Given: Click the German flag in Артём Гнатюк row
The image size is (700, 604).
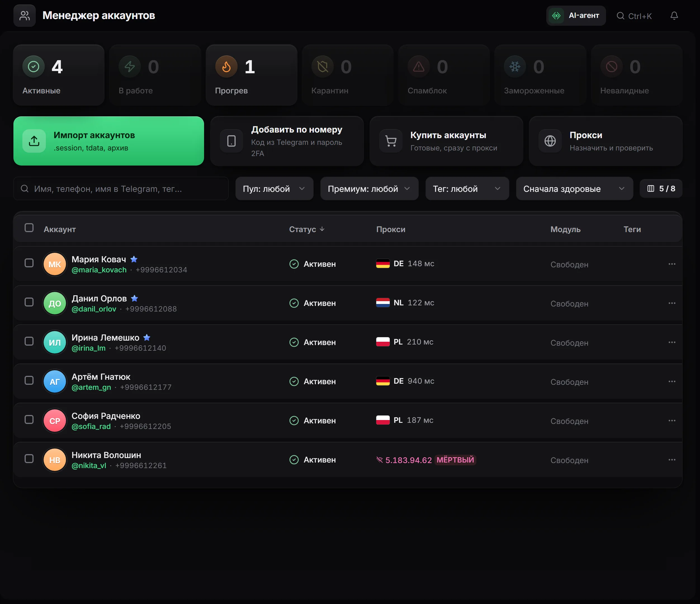Looking at the screenshot, I should click(x=383, y=381).
